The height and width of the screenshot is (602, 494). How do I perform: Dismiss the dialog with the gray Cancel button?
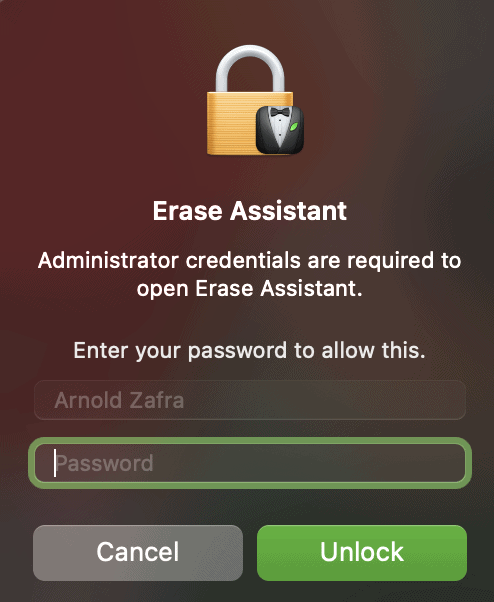138,552
